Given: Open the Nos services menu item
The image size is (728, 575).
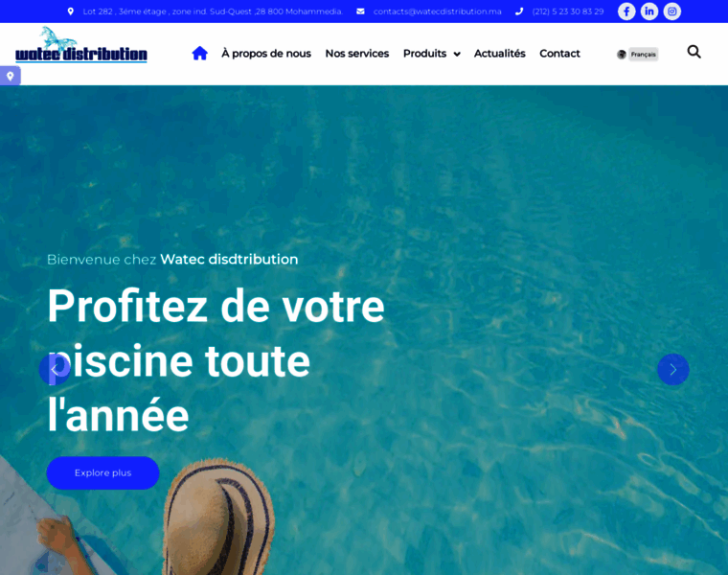Looking at the screenshot, I should (x=357, y=54).
